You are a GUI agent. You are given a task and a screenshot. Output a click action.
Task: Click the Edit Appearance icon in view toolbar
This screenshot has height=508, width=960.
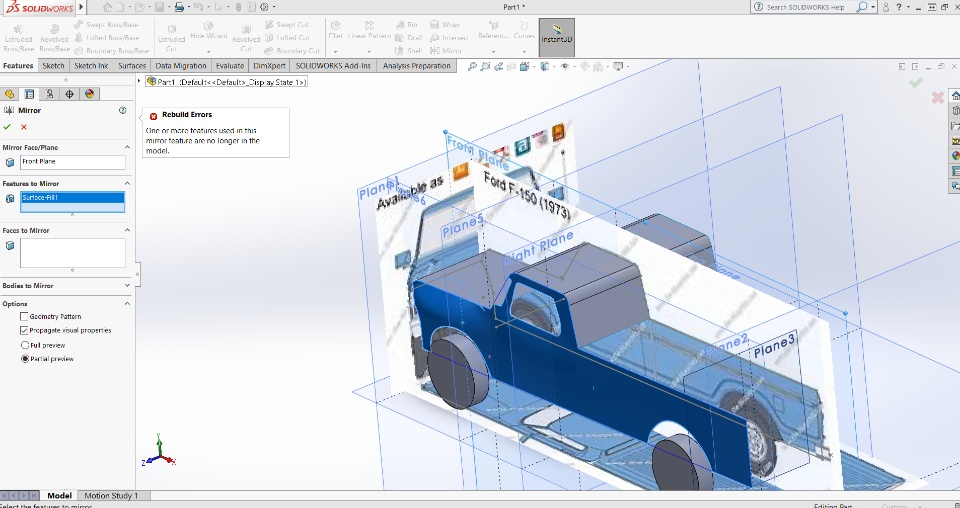pyautogui.click(x=585, y=66)
